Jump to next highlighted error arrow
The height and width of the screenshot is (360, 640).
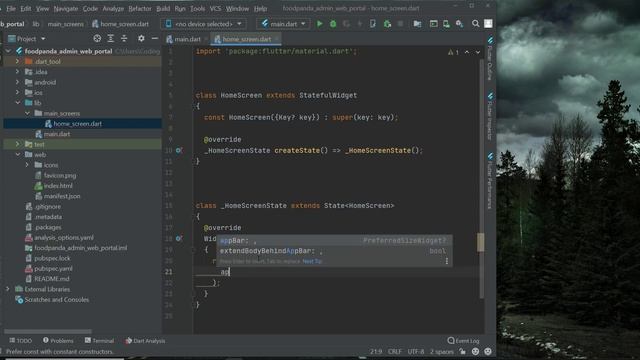[478, 52]
